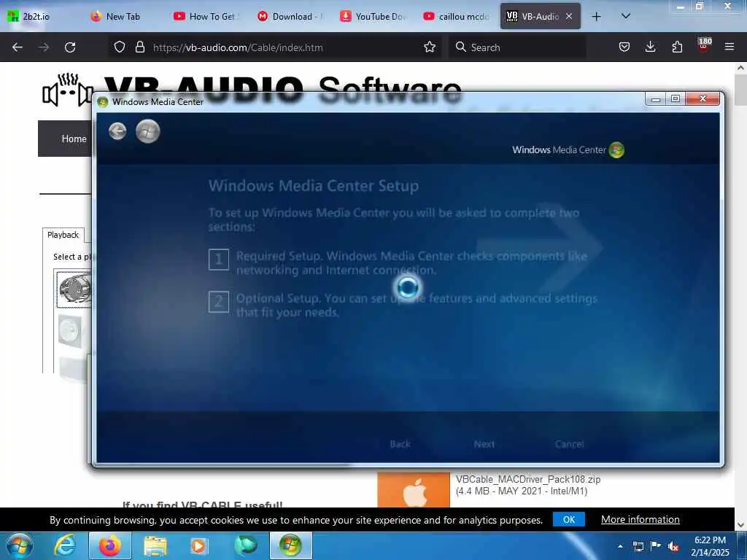
Task: Go back in Firefox browser history
Action: [x=18, y=47]
